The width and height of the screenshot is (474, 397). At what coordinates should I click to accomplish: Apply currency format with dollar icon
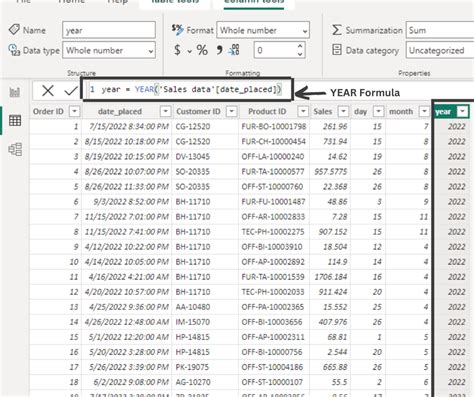coord(177,50)
